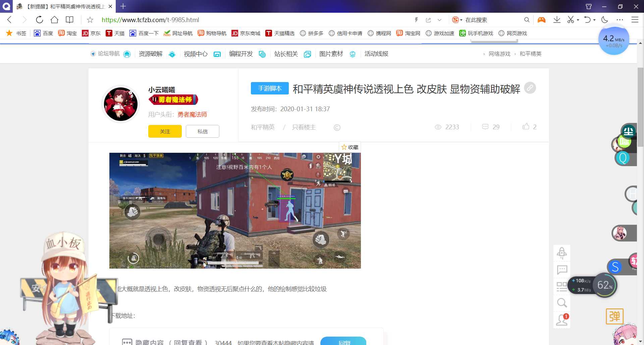Screen dimensions: 644x345
Task: Open 百度 bookmark
Action: (x=44, y=33)
